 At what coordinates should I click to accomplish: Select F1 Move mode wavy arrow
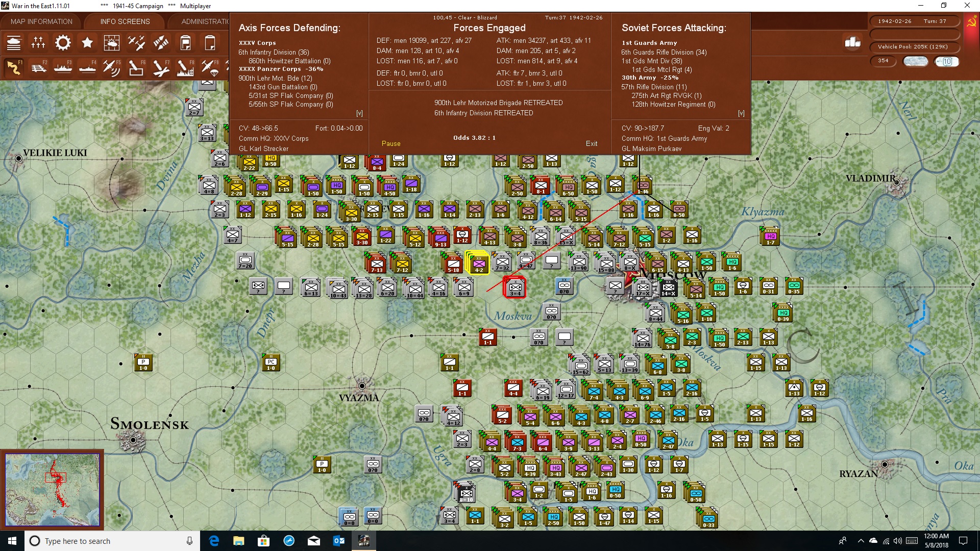coord(14,67)
